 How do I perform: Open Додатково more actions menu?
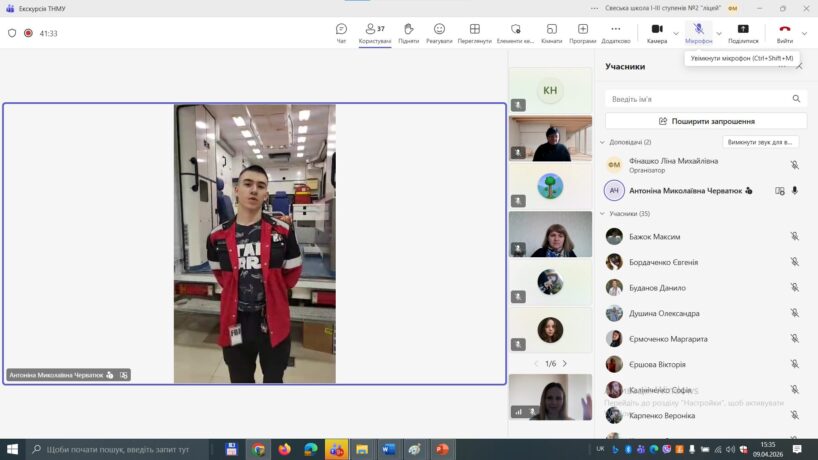click(615, 32)
